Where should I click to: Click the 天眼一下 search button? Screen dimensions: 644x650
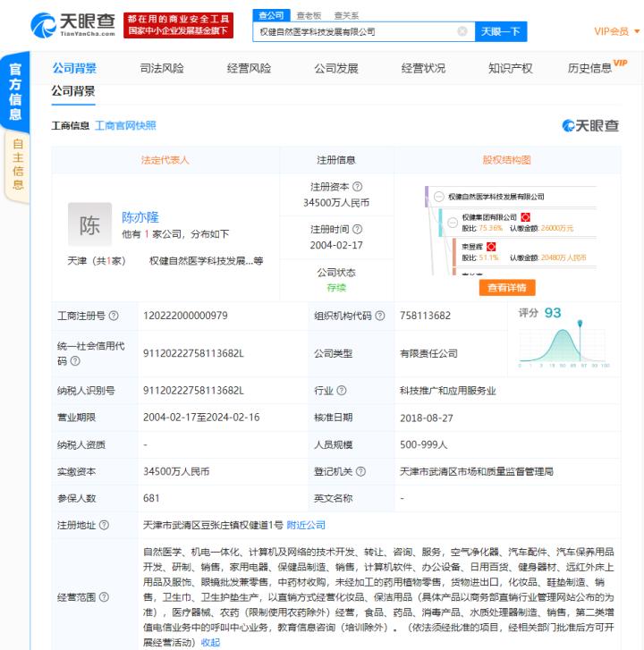click(501, 31)
